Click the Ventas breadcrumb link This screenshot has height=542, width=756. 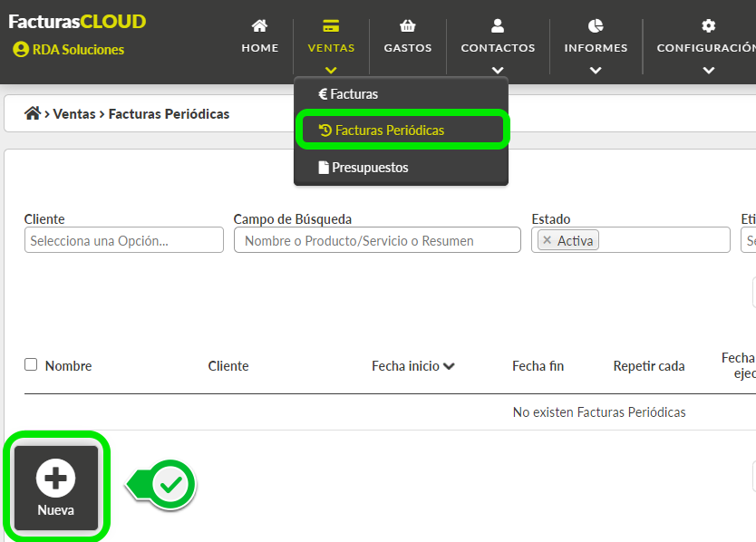[74, 113]
